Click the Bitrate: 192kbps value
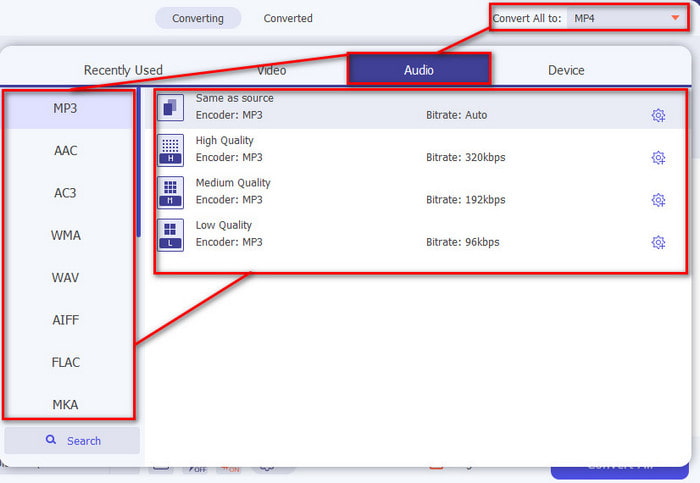Image resolution: width=700 pixels, height=483 pixels. [x=466, y=200]
